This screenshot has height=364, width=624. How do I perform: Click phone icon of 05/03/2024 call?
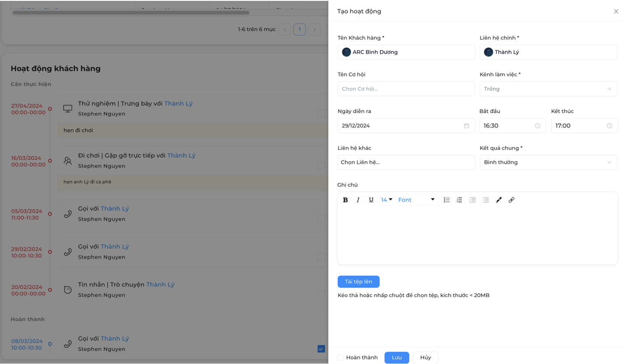[x=67, y=214]
